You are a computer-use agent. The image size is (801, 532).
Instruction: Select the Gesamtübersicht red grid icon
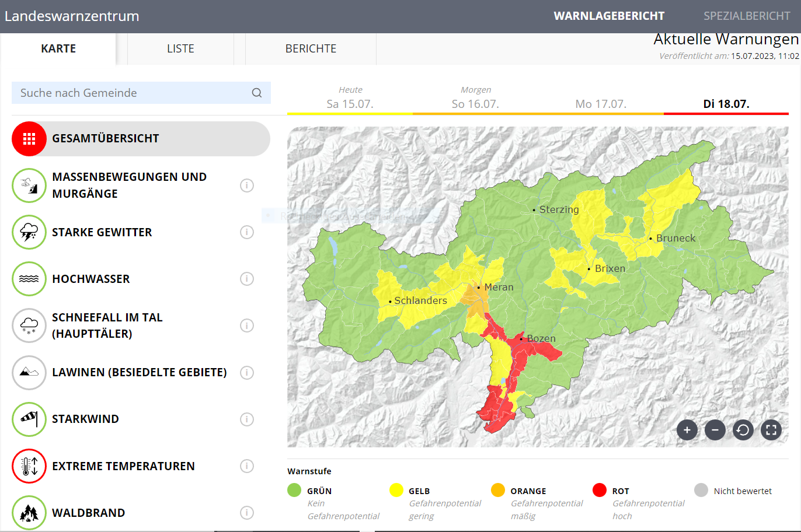pyautogui.click(x=29, y=139)
